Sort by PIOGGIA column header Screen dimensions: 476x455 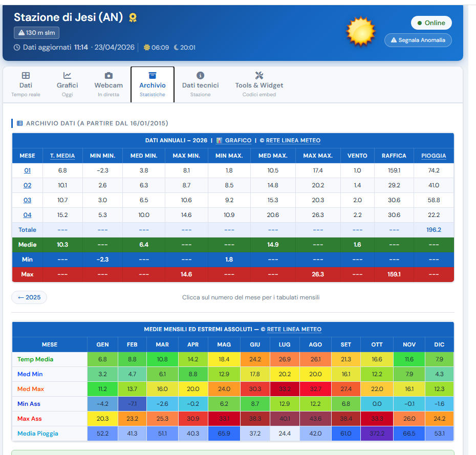(434, 156)
